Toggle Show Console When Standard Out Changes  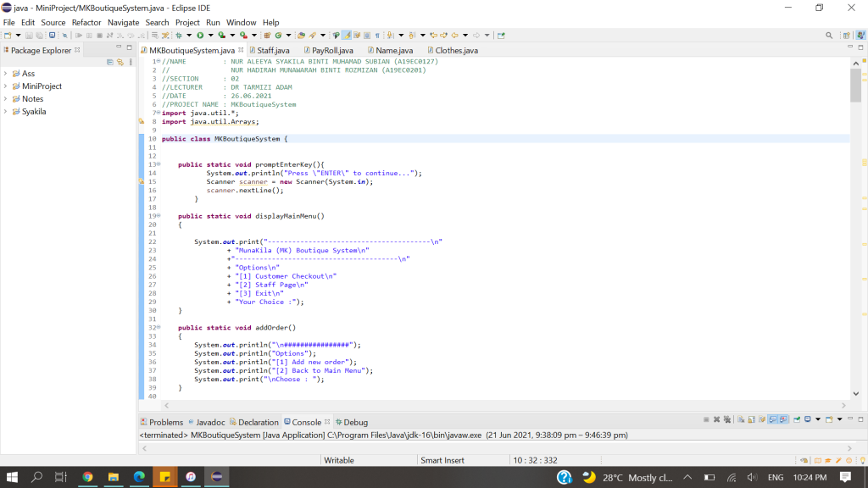(x=774, y=419)
